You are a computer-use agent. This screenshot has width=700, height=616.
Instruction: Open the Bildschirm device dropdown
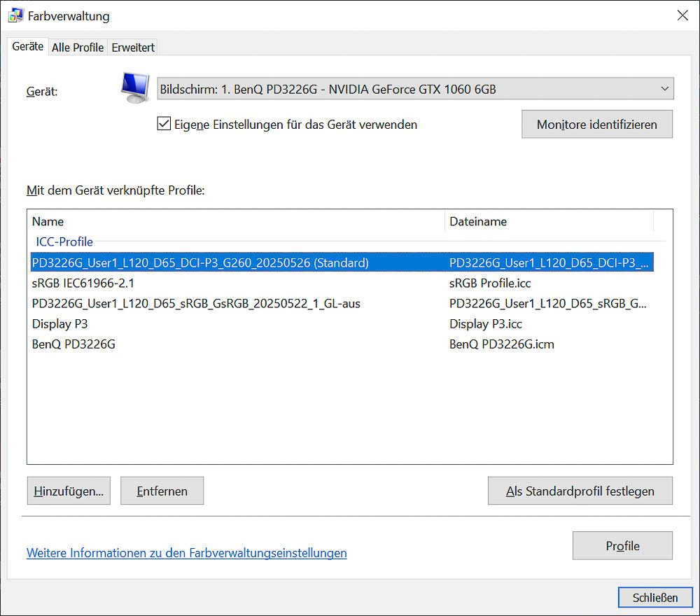pos(415,89)
